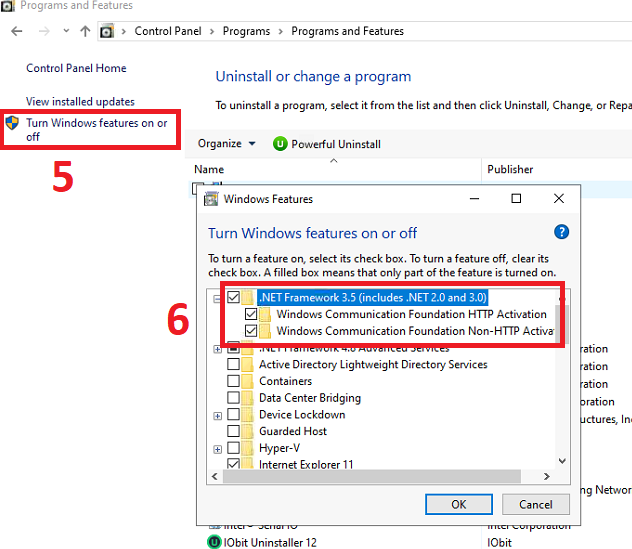
Task: Collapse the .NET Framework 3.5 tree node
Action: click(x=217, y=299)
